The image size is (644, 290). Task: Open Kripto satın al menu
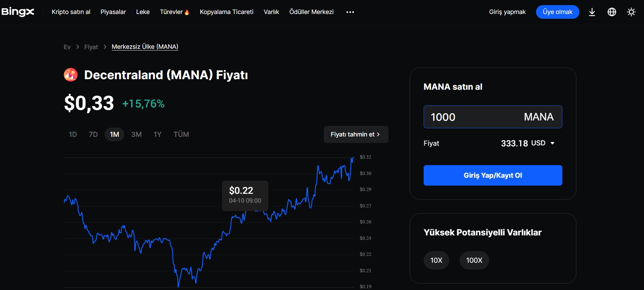71,12
